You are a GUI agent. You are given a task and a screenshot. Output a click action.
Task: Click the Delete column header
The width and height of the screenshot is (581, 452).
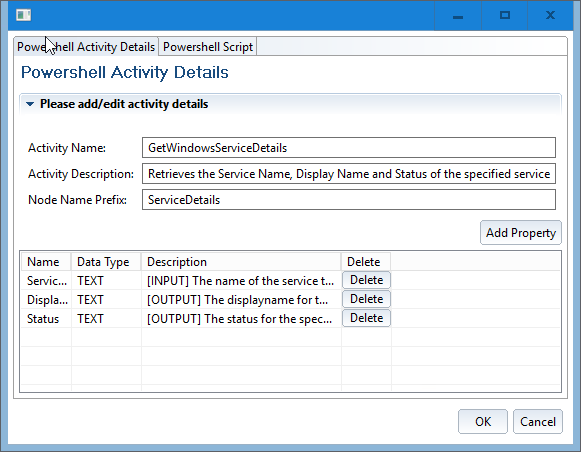(x=366, y=262)
